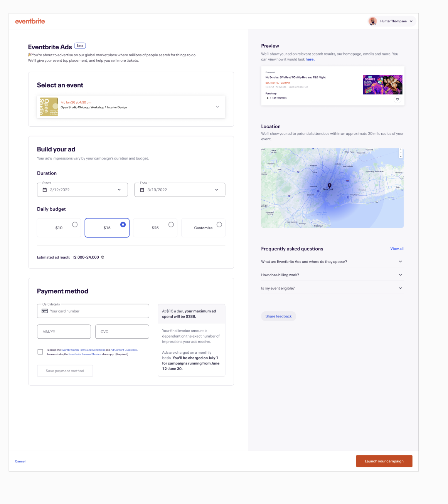
Task: Click the Share feedback button
Action: [278, 316]
